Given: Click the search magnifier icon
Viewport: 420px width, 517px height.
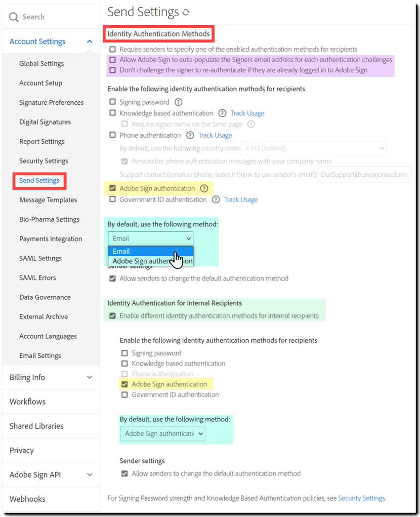Looking at the screenshot, I should [x=14, y=17].
